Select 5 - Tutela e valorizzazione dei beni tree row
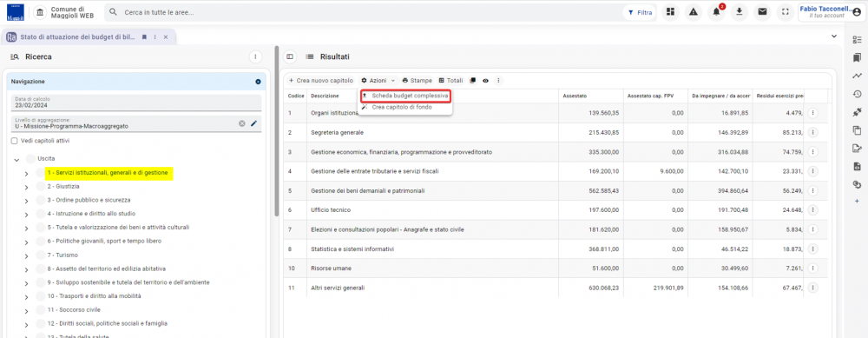The height and width of the screenshot is (338, 868). 118,228
